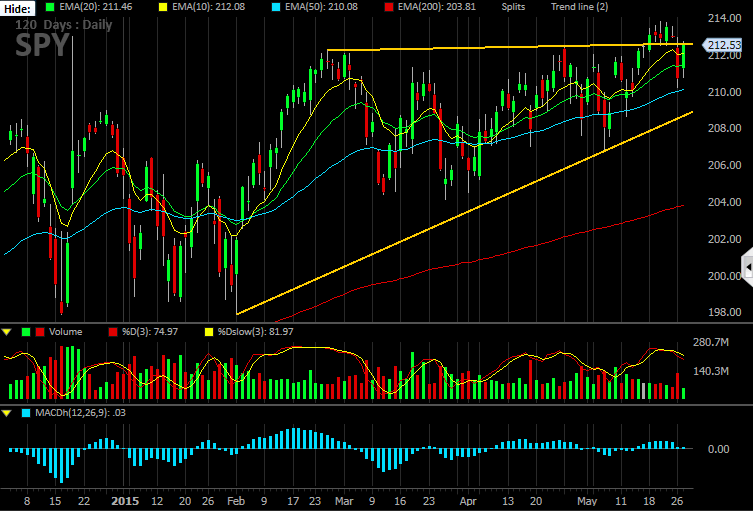Select the MACDh(12,26,9): .03 label
The width and height of the screenshot is (753, 511).
pyautogui.click(x=80, y=413)
